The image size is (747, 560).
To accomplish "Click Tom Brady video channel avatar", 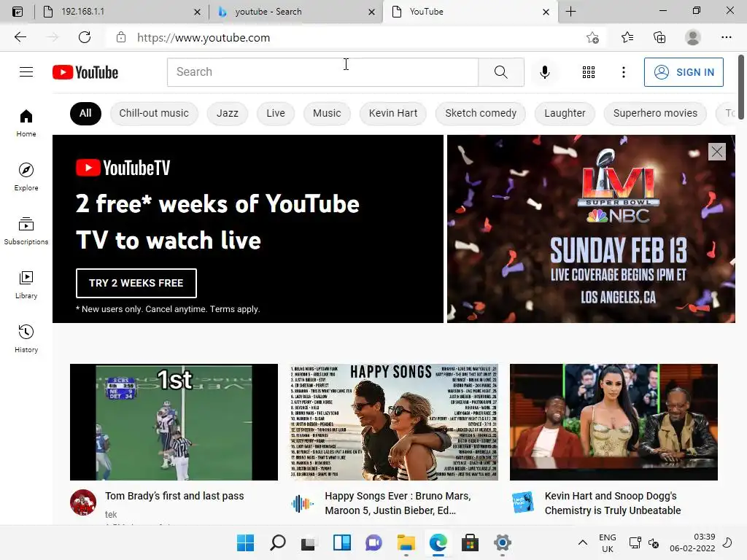I will [83, 502].
